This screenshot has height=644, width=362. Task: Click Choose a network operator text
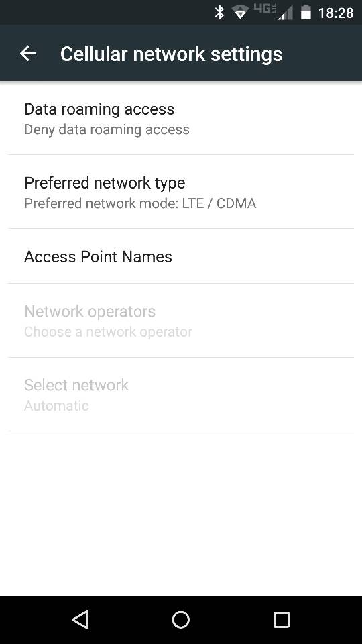[108, 332]
